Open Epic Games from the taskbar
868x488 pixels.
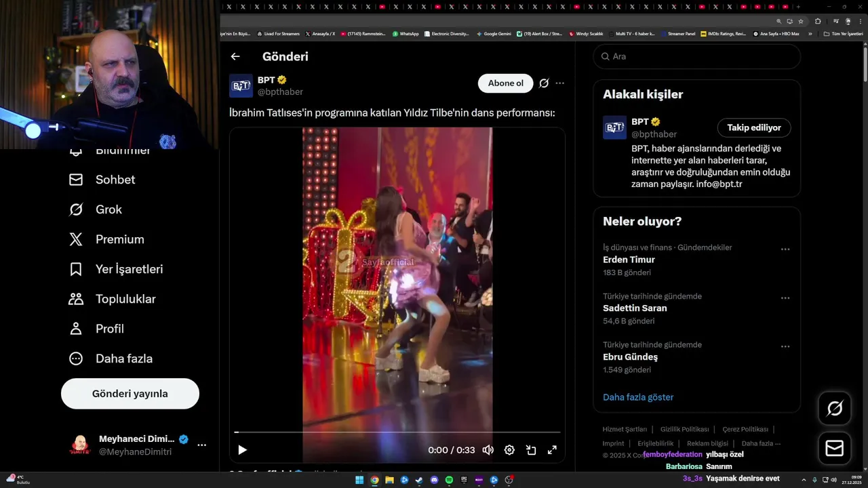(464, 480)
